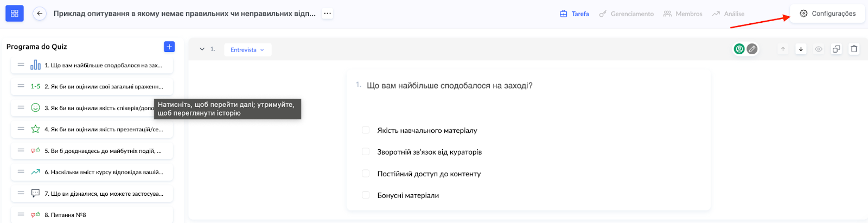Toggle question visibility eye icon
This screenshot has height=223, width=868.
tap(819, 49)
